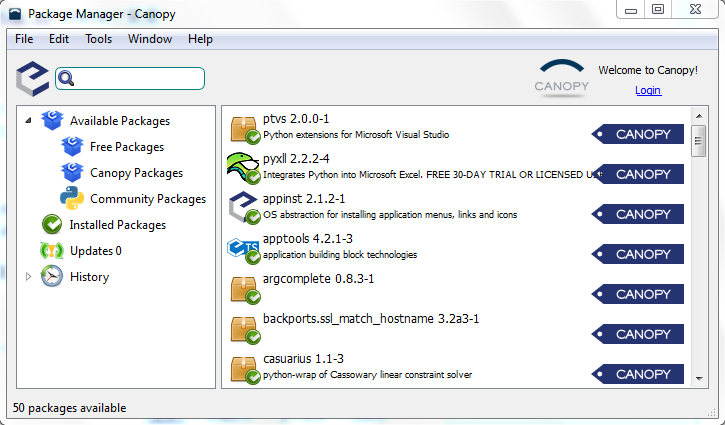
Task: Select Canopy Packages in the tree
Action: pos(136,172)
